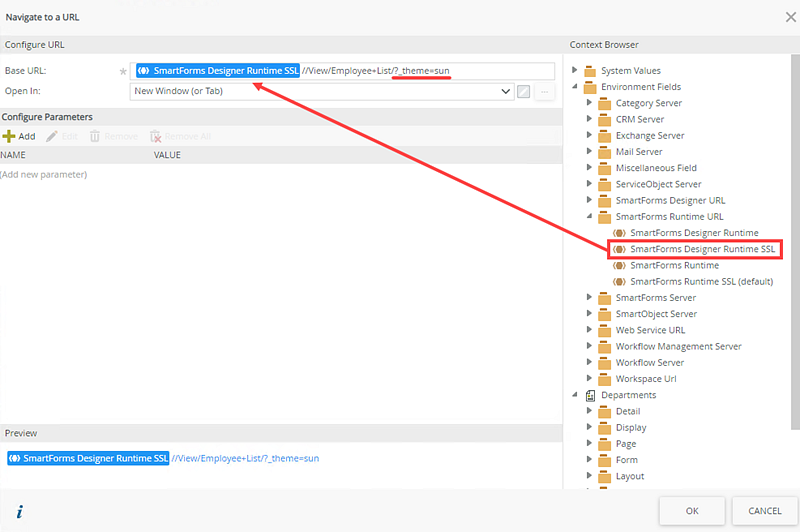Click the SmartForms Runtime SSL (default) field icon
The image size is (800, 532).
pos(619,282)
